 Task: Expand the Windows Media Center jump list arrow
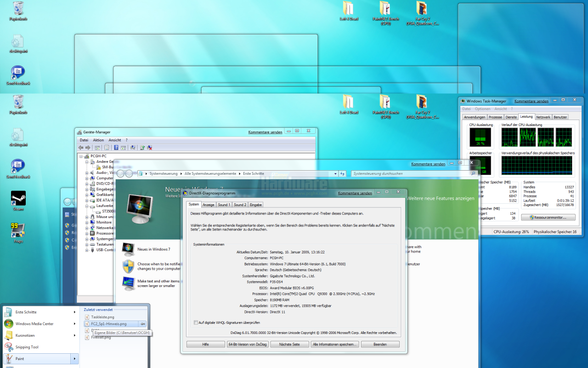tap(74, 323)
